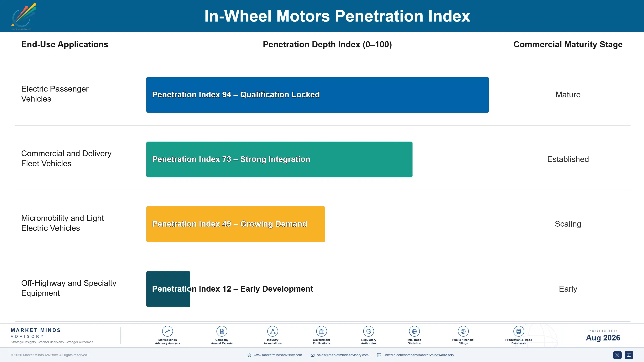Click the Government Publications building icon

pyautogui.click(x=321, y=331)
